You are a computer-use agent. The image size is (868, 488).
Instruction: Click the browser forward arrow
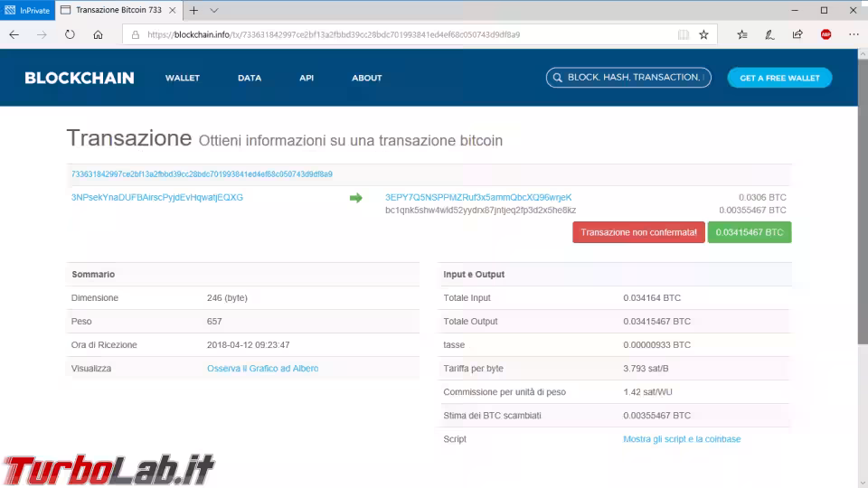(x=42, y=34)
